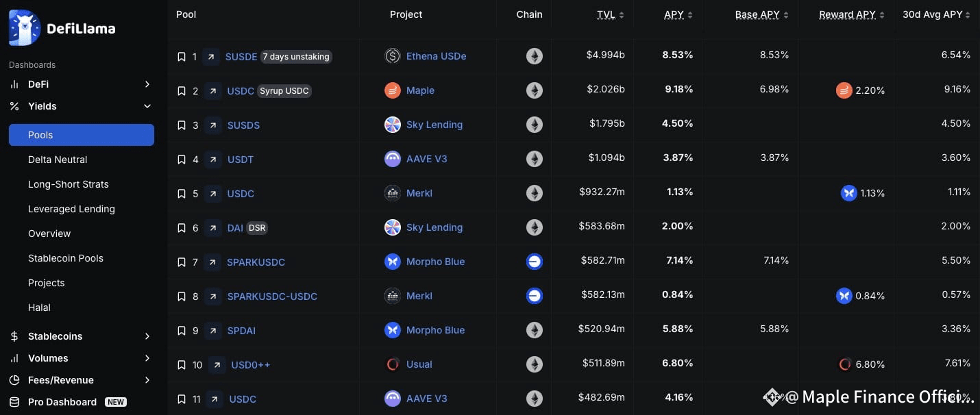
Task: Click the Ethena USDe project icon
Action: click(x=393, y=56)
